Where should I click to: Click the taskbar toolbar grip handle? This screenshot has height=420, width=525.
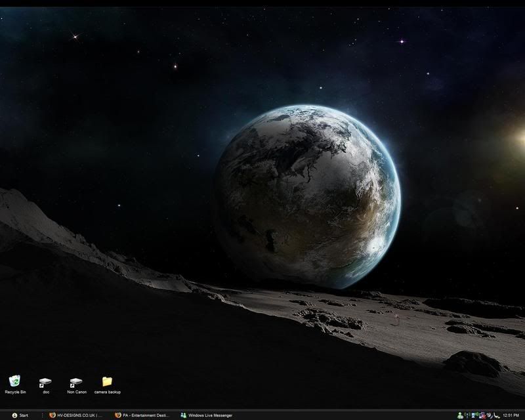43,415
